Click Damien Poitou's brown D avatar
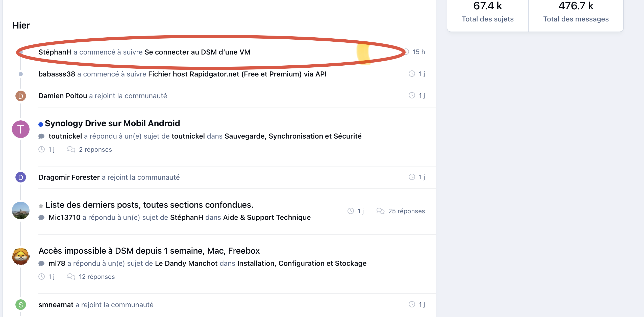644x317 pixels. tap(21, 96)
